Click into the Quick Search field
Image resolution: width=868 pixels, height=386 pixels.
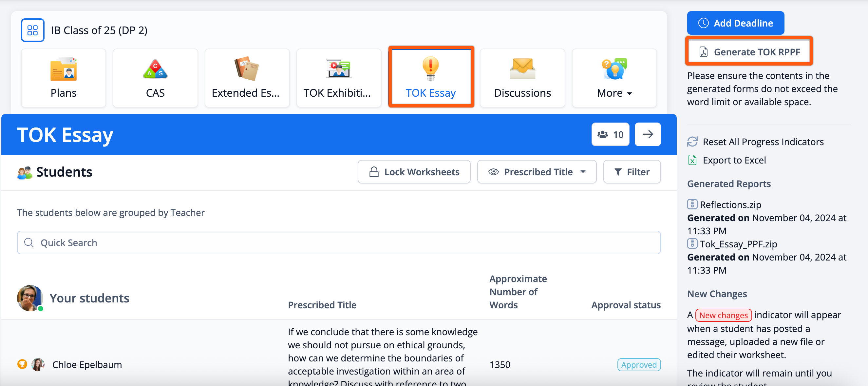click(x=338, y=243)
